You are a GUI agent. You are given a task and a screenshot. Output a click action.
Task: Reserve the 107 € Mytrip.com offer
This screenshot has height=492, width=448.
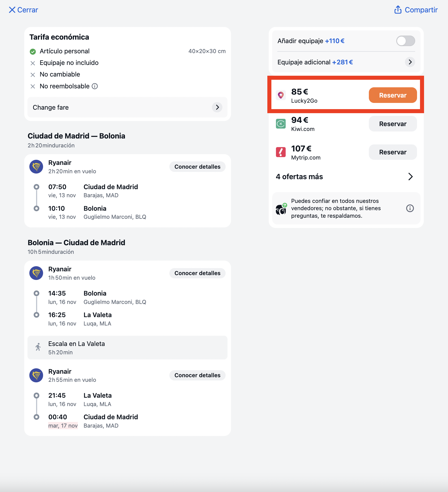click(x=393, y=152)
